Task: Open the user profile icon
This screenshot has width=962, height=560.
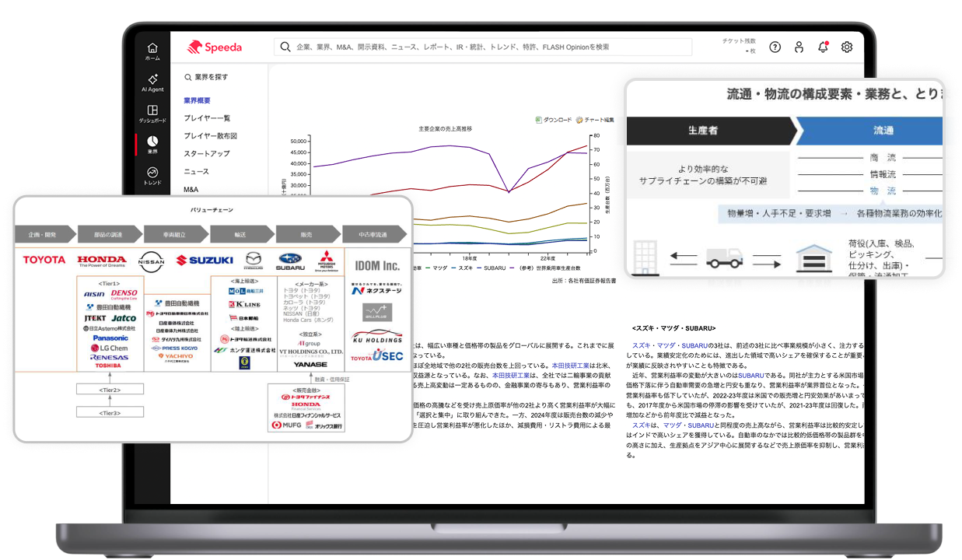Action: click(799, 47)
